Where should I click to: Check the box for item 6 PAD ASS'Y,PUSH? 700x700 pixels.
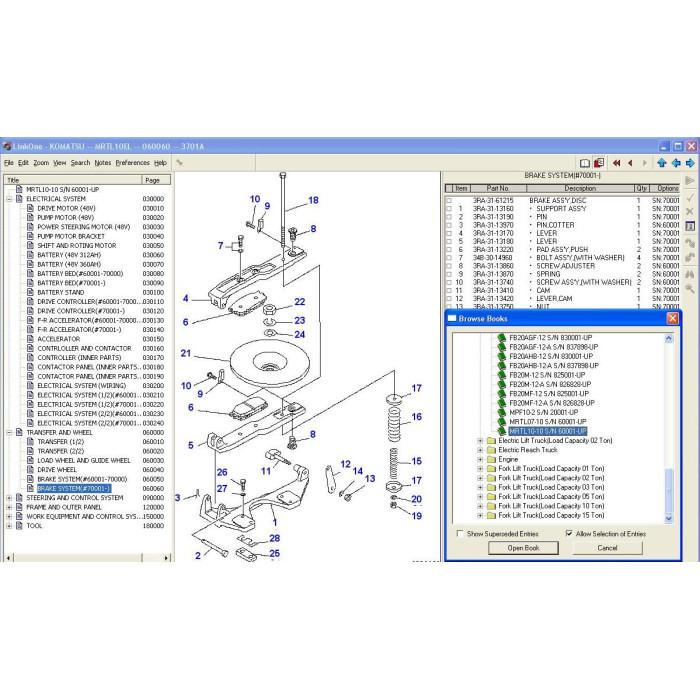coord(449,250)
